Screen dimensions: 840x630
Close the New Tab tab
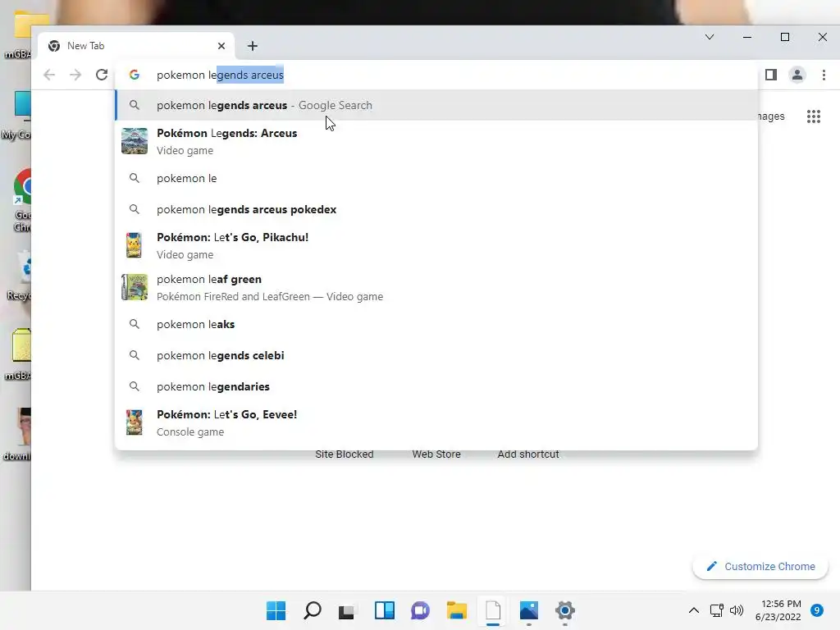[221, 46]
